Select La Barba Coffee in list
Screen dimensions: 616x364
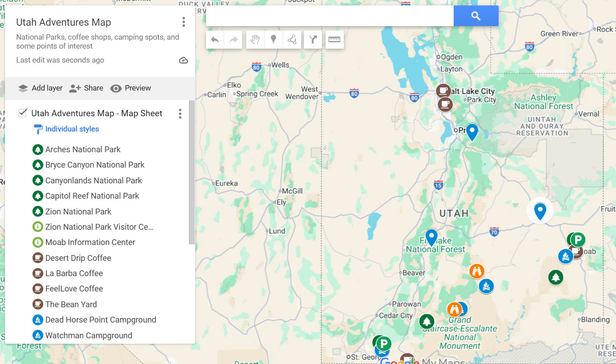74,273
